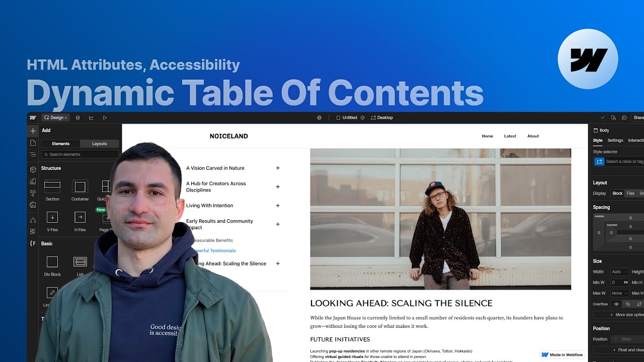Click the NOICELAND site logo
The height and width of the screenshot is (362, 644).
229,136
